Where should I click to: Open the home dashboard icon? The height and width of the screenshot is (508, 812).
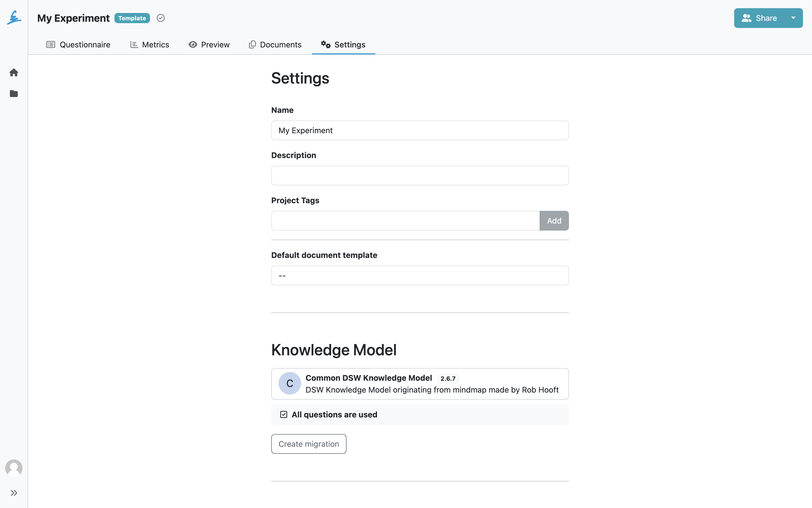(x=14, y=73)
